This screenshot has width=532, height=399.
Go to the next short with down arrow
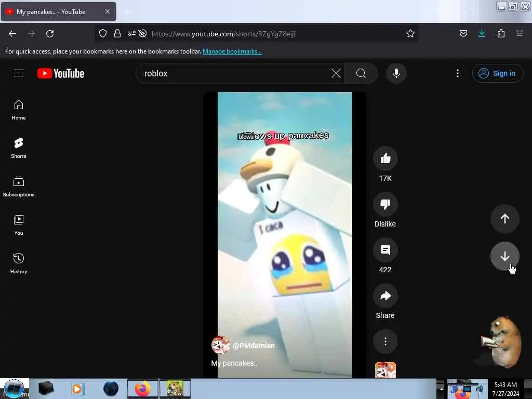point(504,256)
